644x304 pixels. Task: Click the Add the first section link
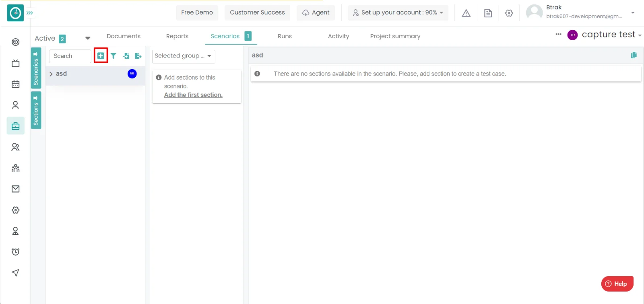tap(193, 95)
